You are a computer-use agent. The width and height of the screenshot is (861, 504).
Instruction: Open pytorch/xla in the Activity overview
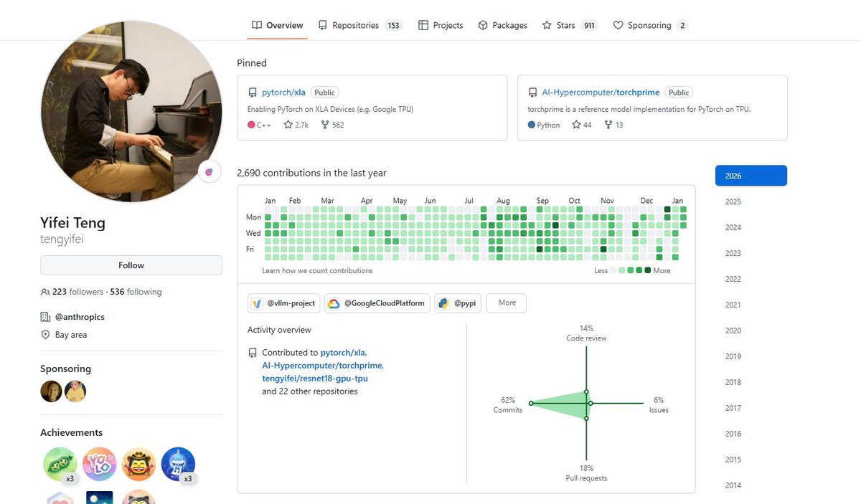point(344,353)
